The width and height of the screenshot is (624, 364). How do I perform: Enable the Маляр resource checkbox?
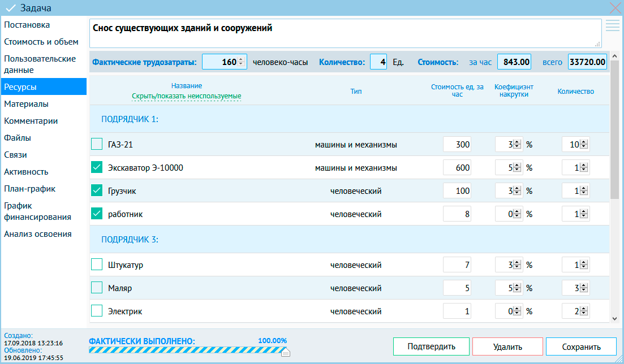coord(97,287)
